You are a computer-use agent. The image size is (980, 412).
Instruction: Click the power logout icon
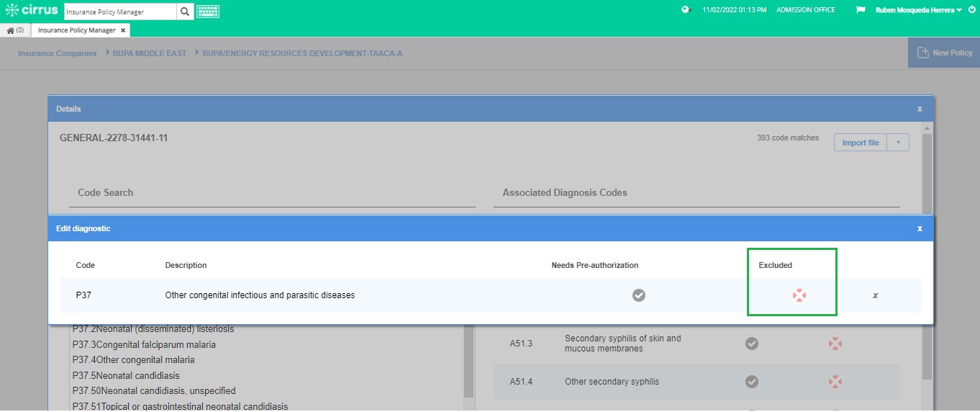tap(971, 10)
